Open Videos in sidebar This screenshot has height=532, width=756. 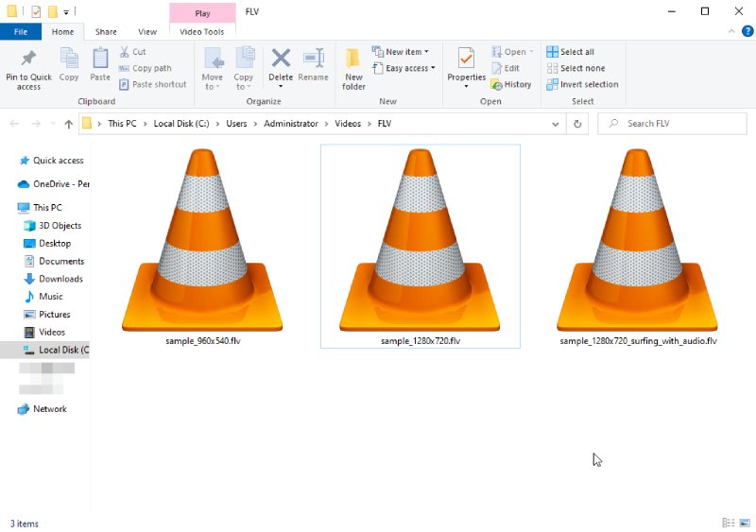click(44, 332)
